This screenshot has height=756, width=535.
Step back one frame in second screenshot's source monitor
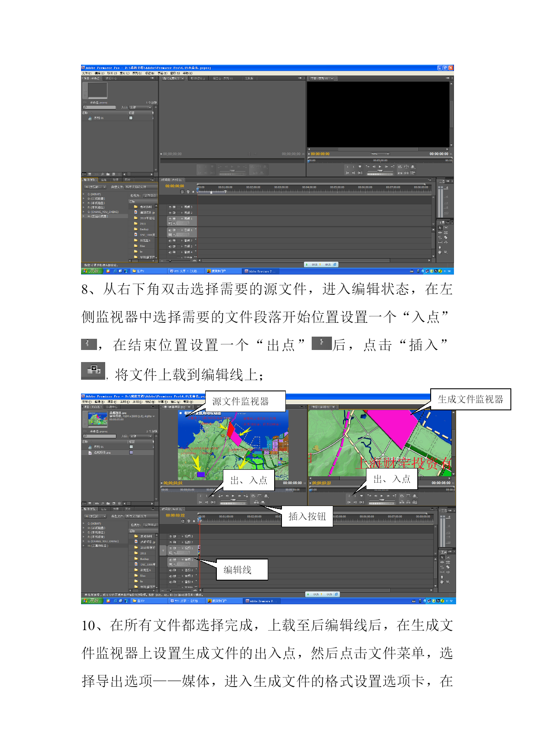pos(227,496)
